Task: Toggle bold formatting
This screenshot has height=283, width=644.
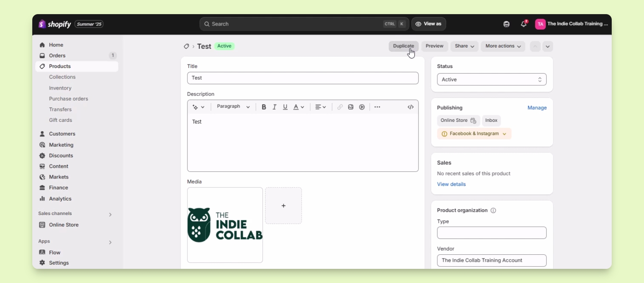Action: click(264, 107)
